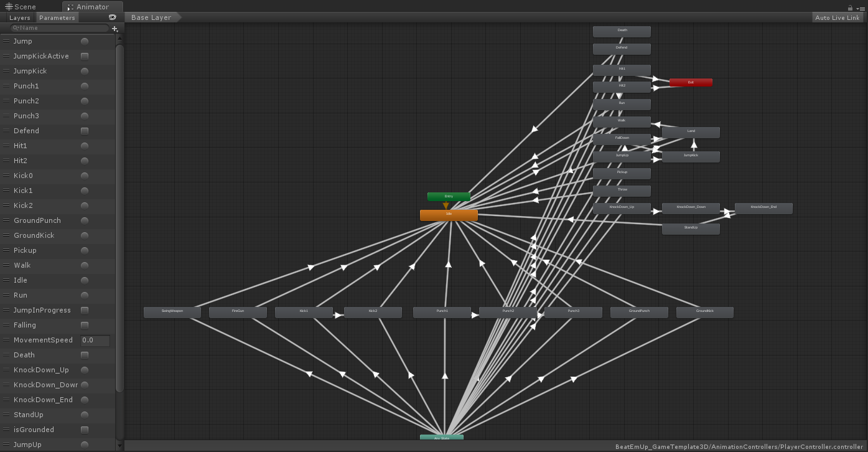
Task: Select the Death state node
Action: click(622, 31)
